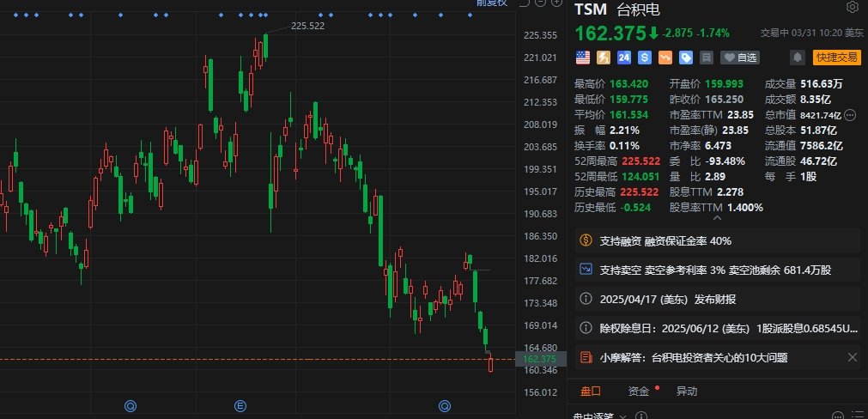868x419 pixels.
Task: Click the 量比 2.89 value
Action: [x=715, y=177]
